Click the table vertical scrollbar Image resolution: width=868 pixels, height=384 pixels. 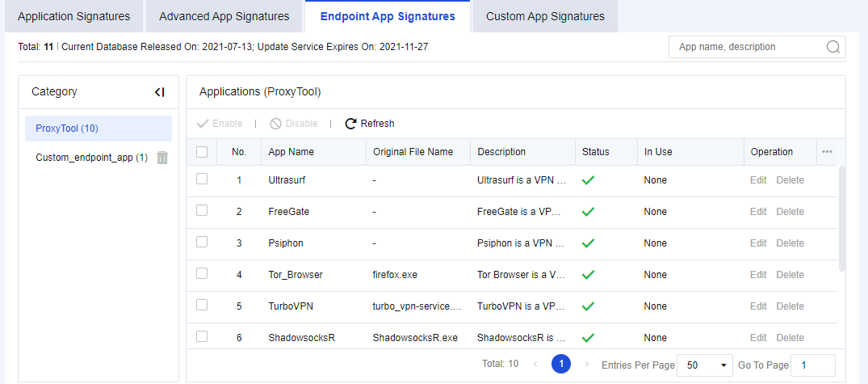tap(842, 218)
